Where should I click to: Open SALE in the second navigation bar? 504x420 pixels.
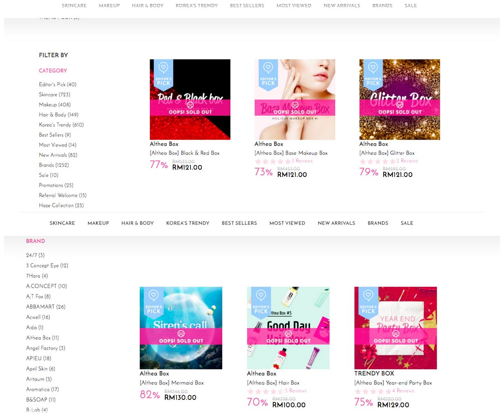[x=407, y=223]
